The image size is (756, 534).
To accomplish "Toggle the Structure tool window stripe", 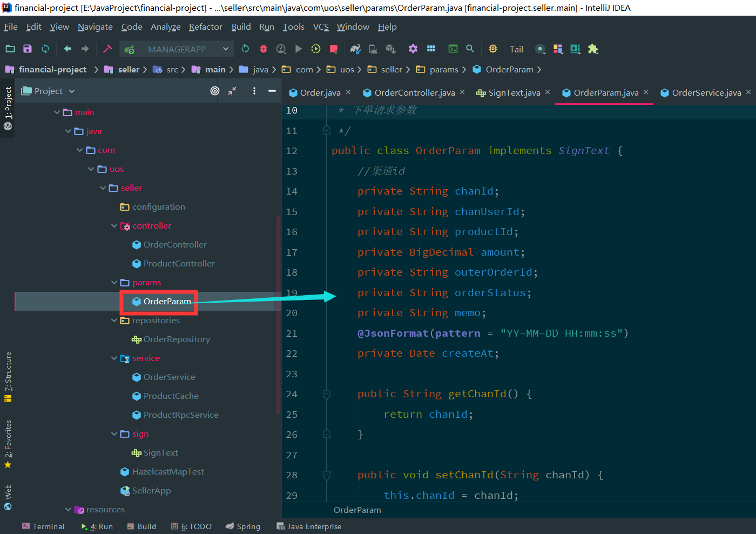I will [x=8, y=377].
